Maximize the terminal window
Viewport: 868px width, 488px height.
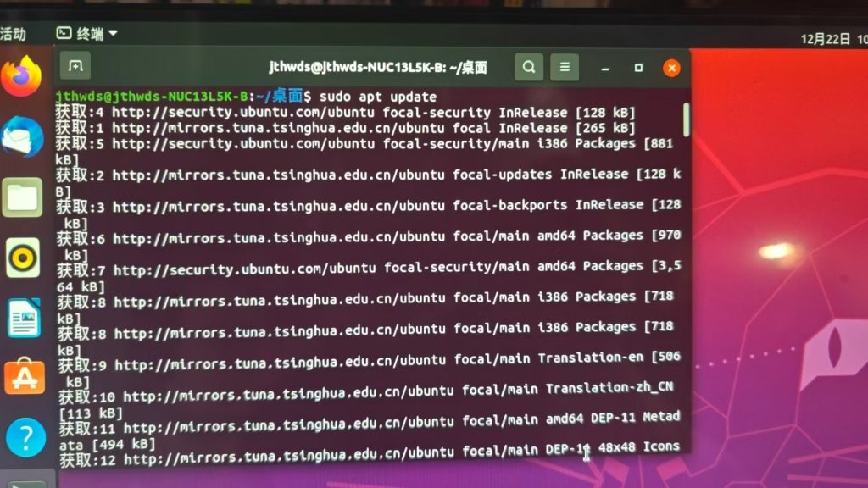pos(638,68)
